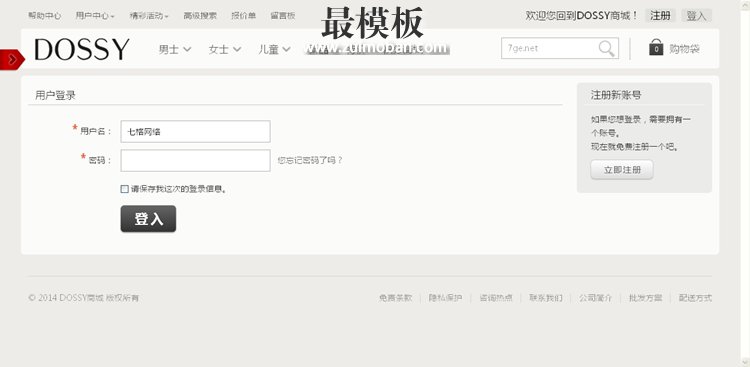The image size is (750, 367).
Task: Click the 用户登录 heading text
Action: pyautogui.click(x=55, y=95)
